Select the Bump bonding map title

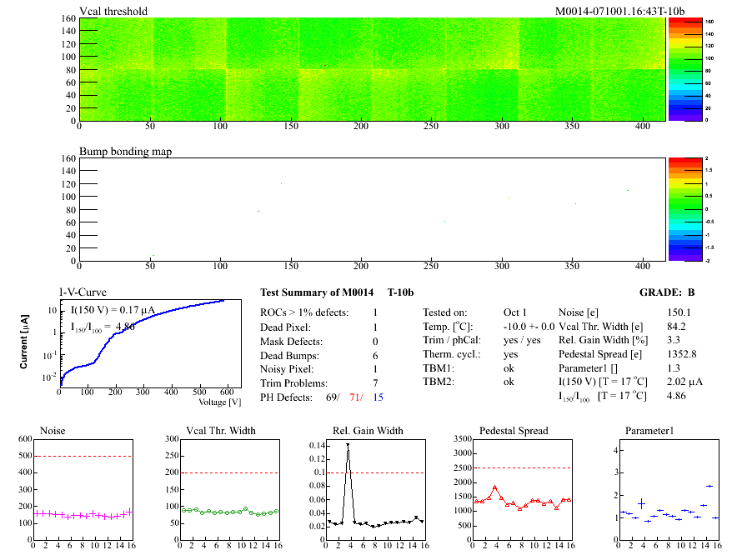[124, 152]
